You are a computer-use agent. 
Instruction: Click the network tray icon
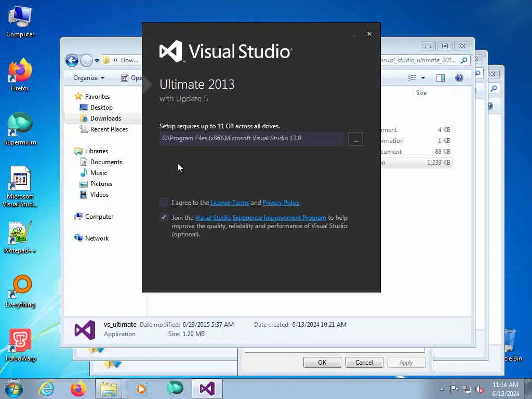coord(467,390)
